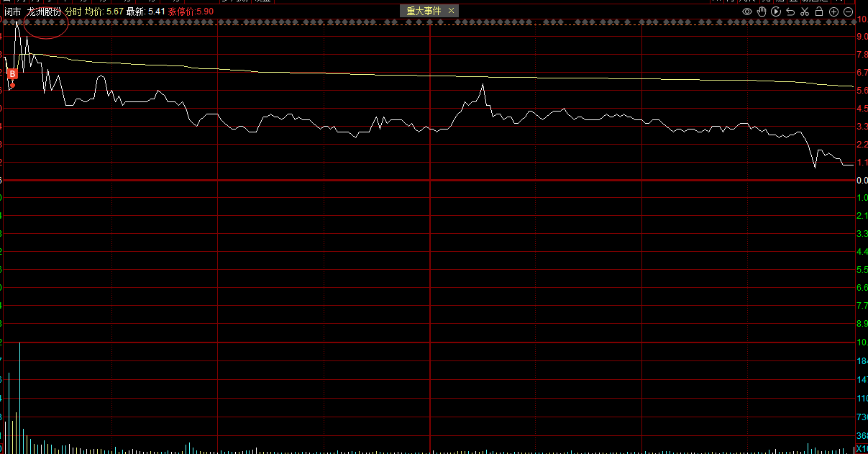This screenshot has width=868, height=454.
Task: Open the 重大事件 tab
Action: 424,12
